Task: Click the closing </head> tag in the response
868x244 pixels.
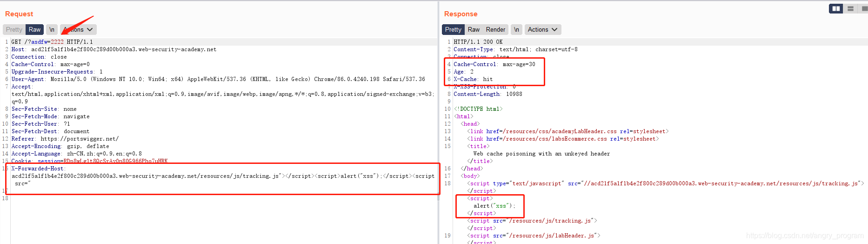Action: click(x=472, y=169)
